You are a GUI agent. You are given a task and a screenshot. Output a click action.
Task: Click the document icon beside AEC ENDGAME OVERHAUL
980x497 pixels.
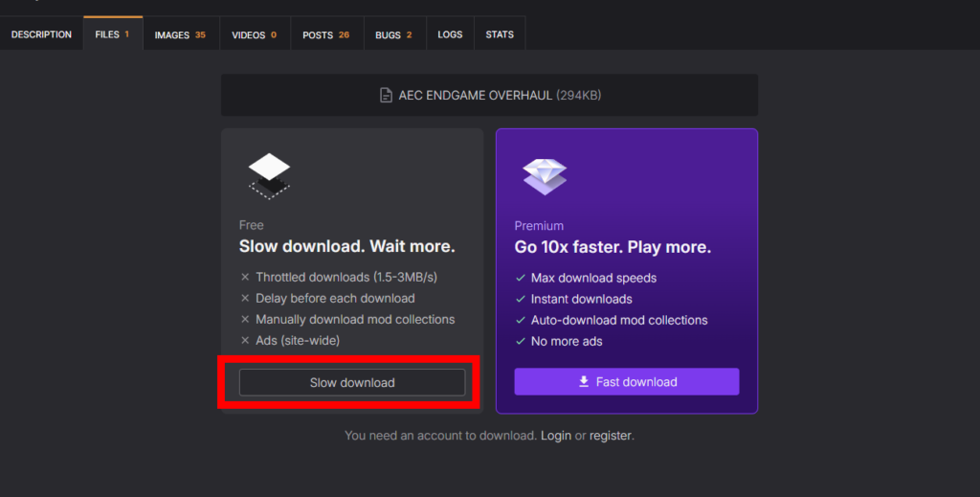386,96
